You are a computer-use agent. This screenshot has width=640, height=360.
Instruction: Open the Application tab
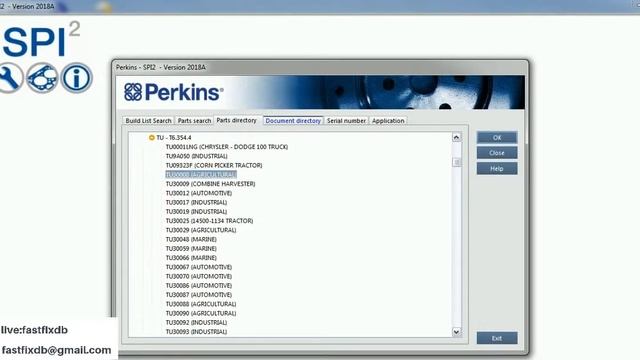tap(388, 121)
